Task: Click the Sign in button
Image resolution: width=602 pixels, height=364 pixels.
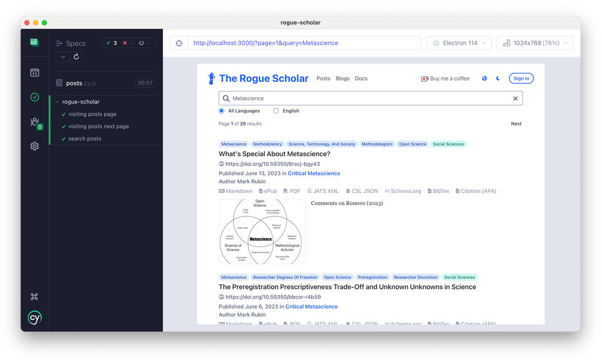Action: coord(521,78)
